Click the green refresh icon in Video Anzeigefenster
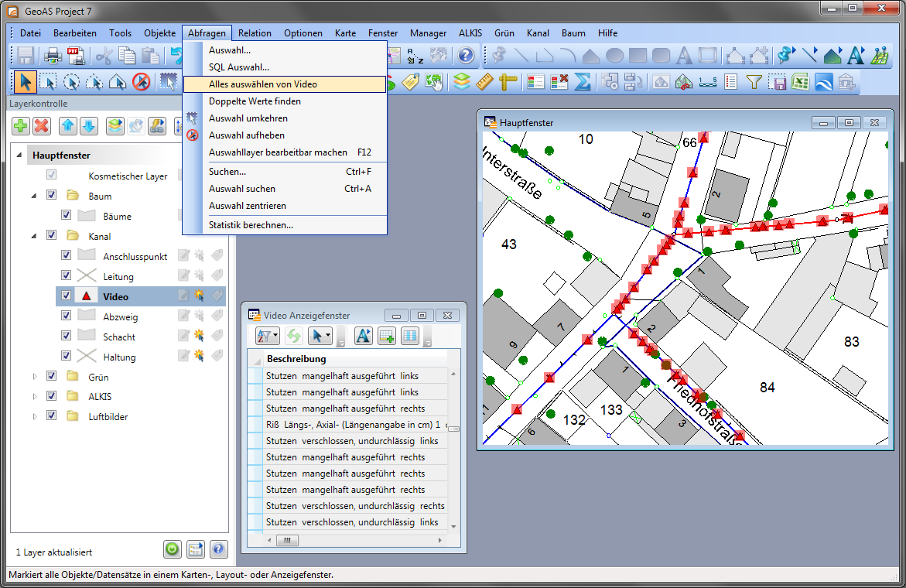 [294, 336]
